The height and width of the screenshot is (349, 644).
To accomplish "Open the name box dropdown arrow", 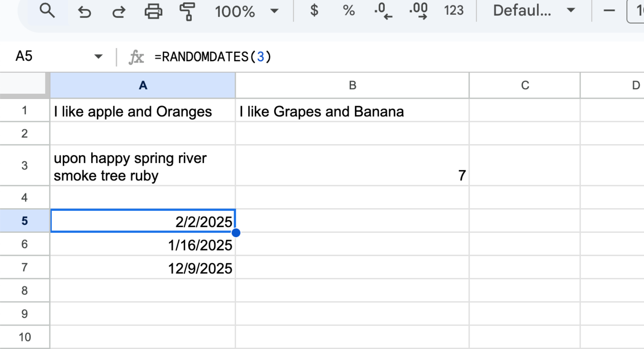I will 98,57.
